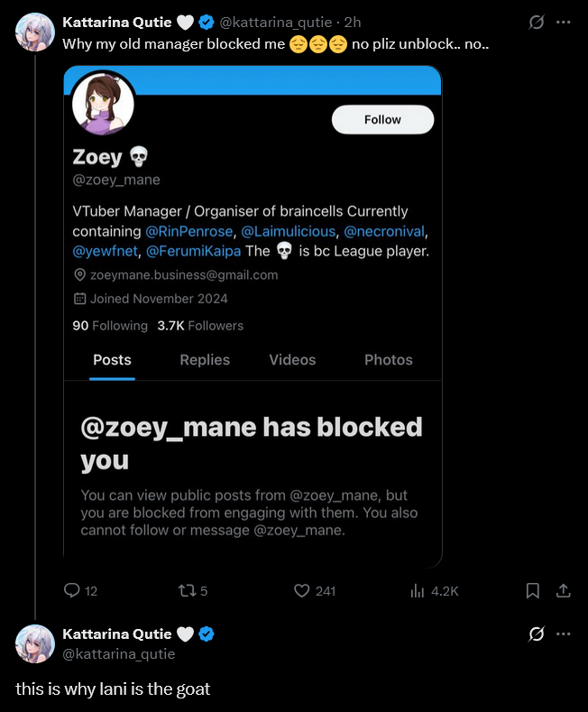Open the @RinPenrose mention link

(x=188, y=231)
